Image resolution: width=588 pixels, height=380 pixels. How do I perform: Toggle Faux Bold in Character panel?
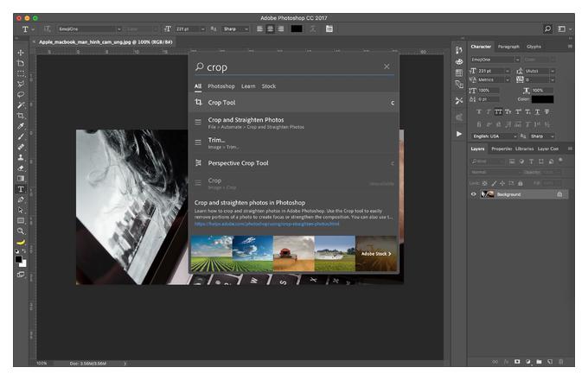[479, 111]
